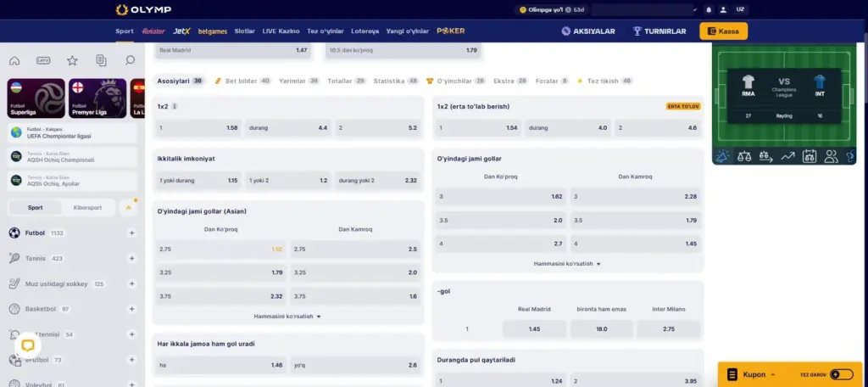
Task: Click the ice hockey skate icon
Action: tap(14, 283)
